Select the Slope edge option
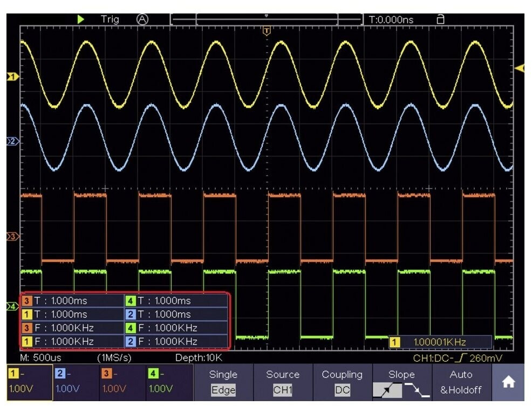 401,382
